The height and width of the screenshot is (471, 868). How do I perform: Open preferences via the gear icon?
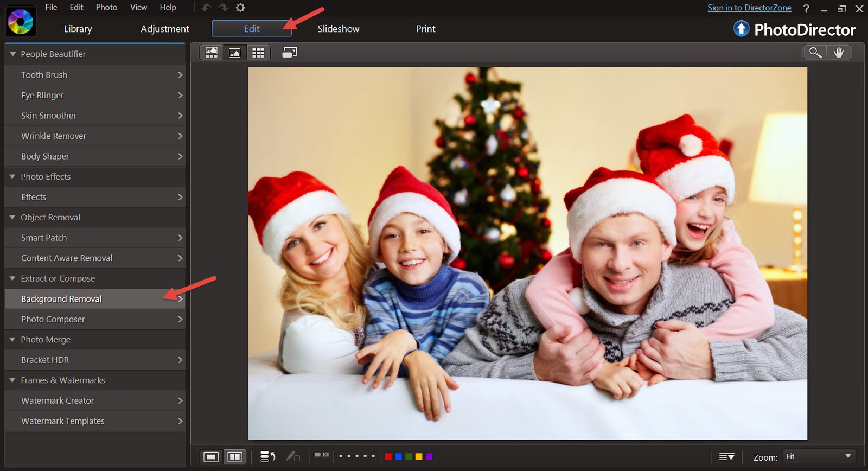240,8
